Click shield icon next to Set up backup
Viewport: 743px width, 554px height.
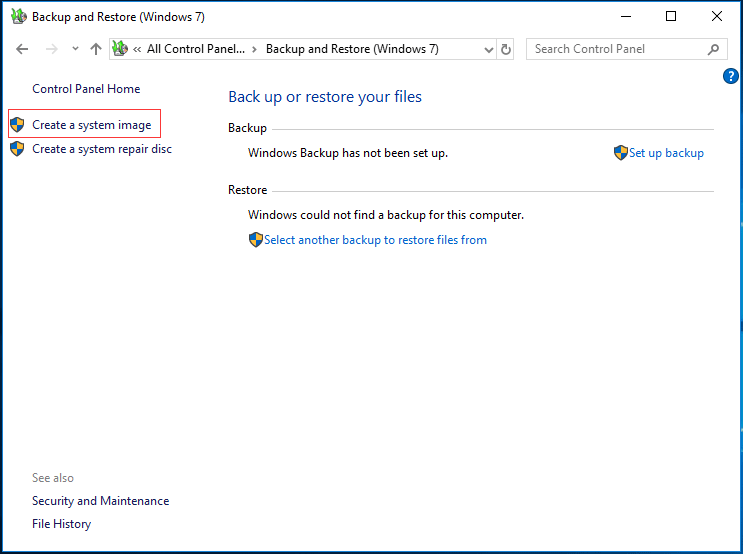620,153
